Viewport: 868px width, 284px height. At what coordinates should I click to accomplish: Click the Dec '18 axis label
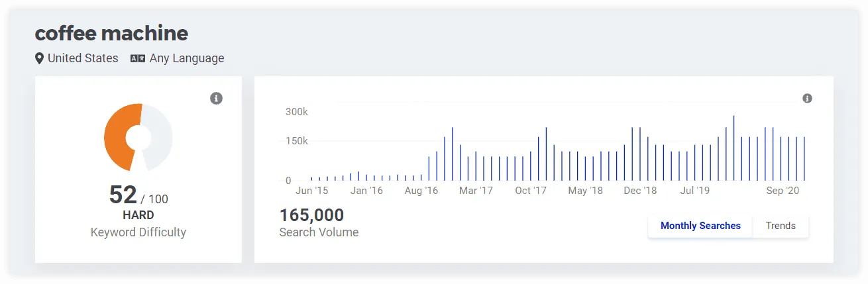point(640,191)
